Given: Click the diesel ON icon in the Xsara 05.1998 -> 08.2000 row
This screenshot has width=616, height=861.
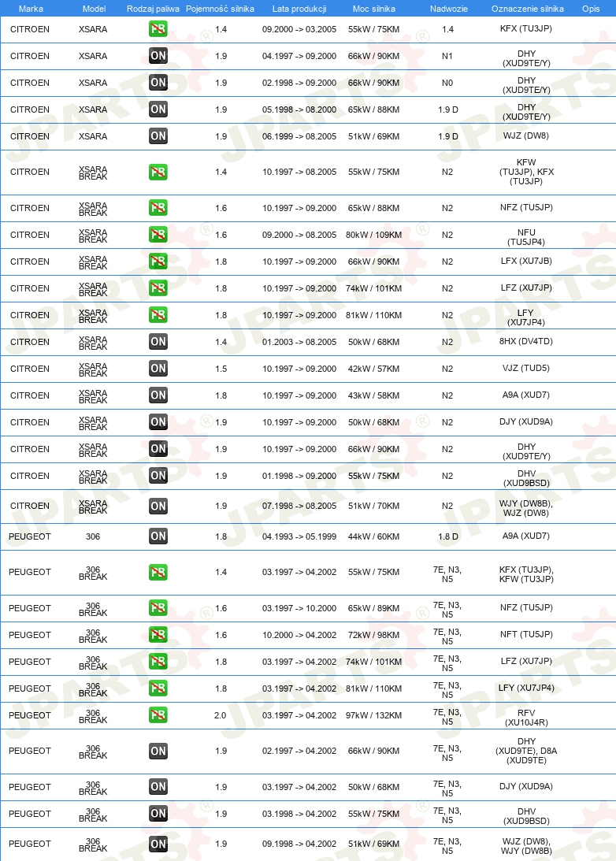Looking at the screenshot, I should 158,109.
